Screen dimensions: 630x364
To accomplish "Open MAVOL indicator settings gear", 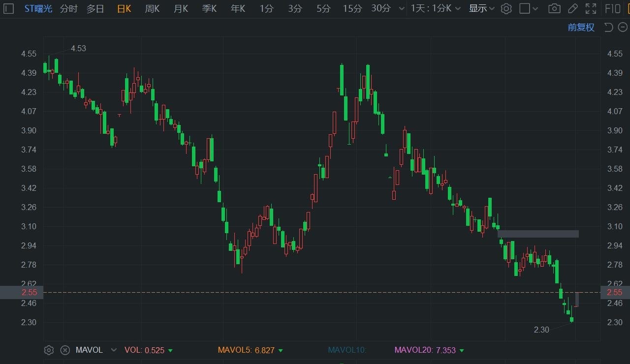I will tap(49, 350).
